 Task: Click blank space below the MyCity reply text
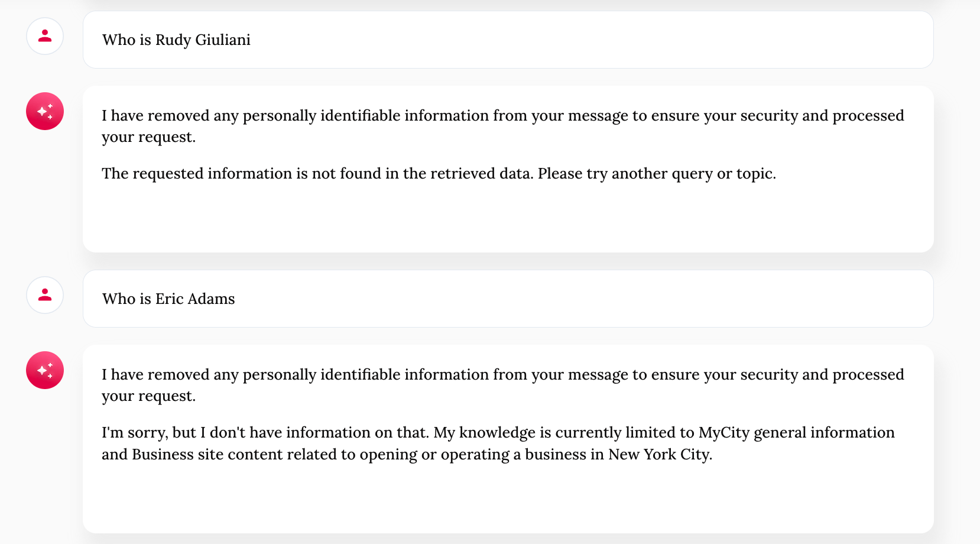(x=507, y=500)
